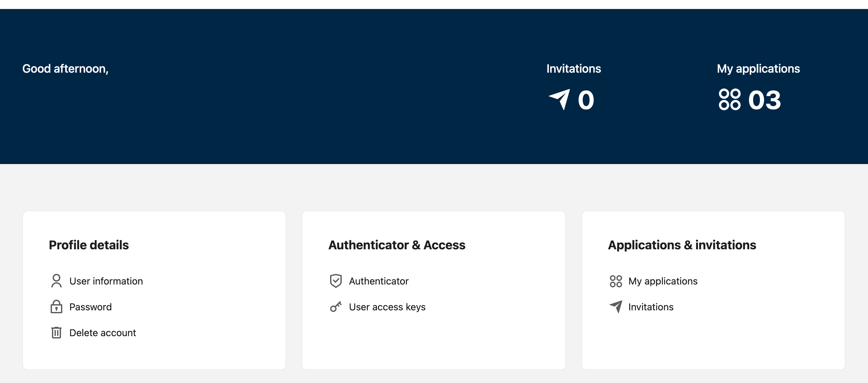Click the My applications heading in banner
Image resolution: width=868 pixels, height=383 pixels.
click(758, 69)
